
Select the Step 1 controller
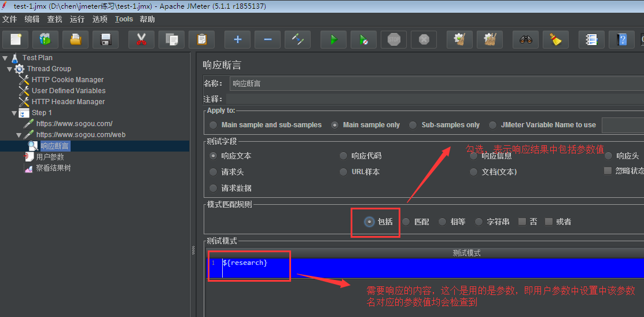[42, 112]
